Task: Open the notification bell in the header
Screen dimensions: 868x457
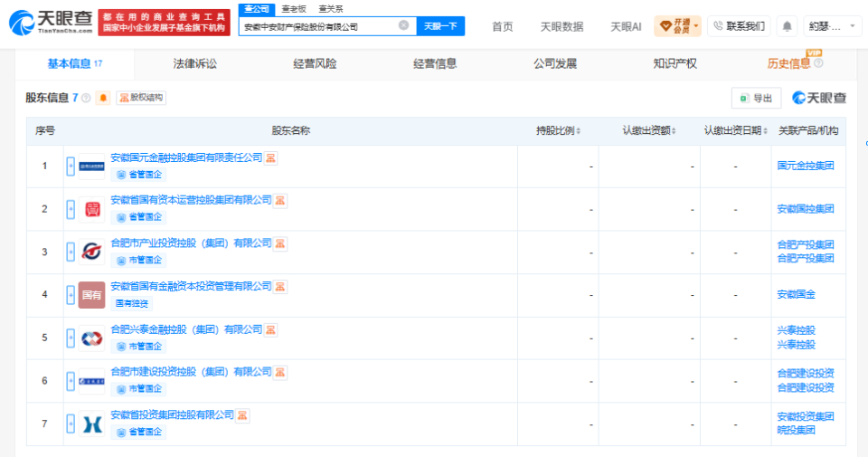Action: tap(787, 26)
